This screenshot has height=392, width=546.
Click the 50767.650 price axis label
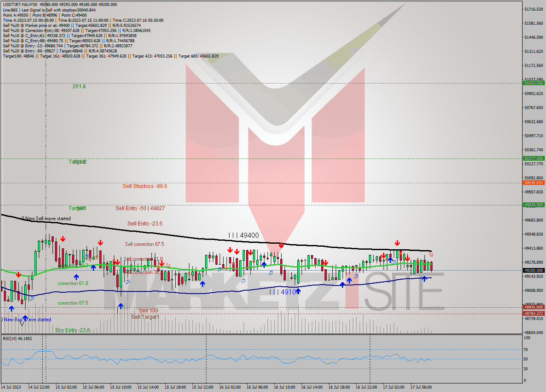pos(534,107)
